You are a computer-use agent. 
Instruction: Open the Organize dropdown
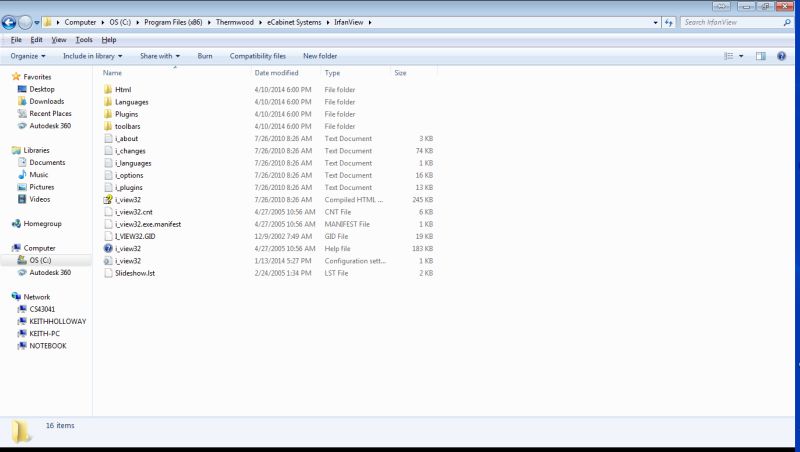click(28, 56)
